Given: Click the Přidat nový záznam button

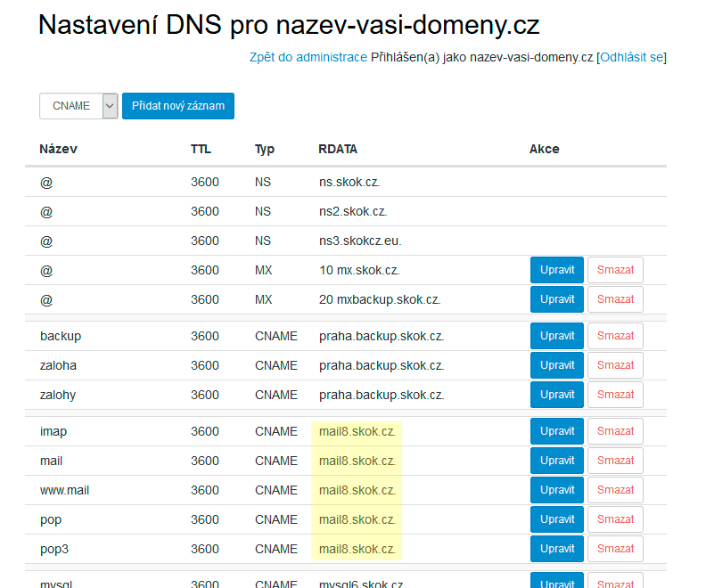Looking at the screenshot, I should [177, 106].
